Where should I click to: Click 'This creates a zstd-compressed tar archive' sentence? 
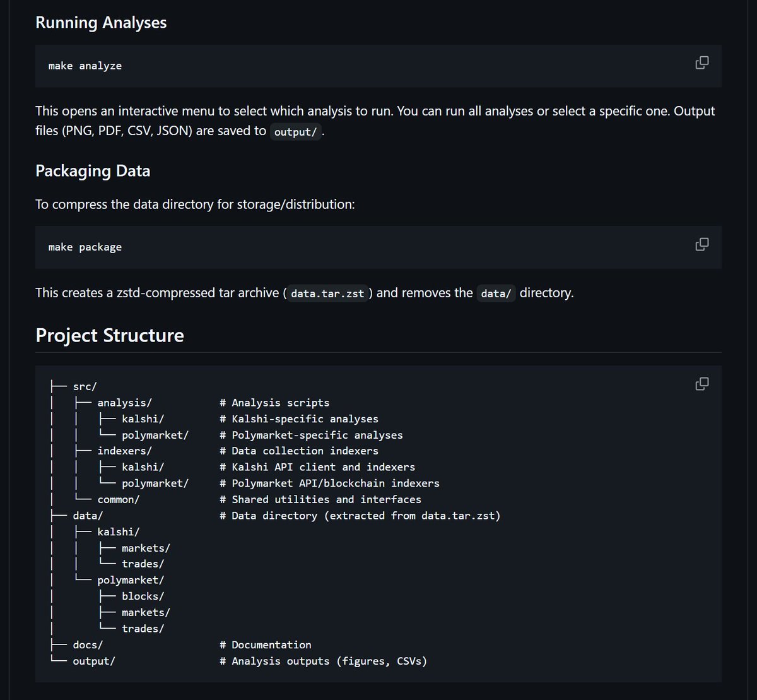coord(305,294)
